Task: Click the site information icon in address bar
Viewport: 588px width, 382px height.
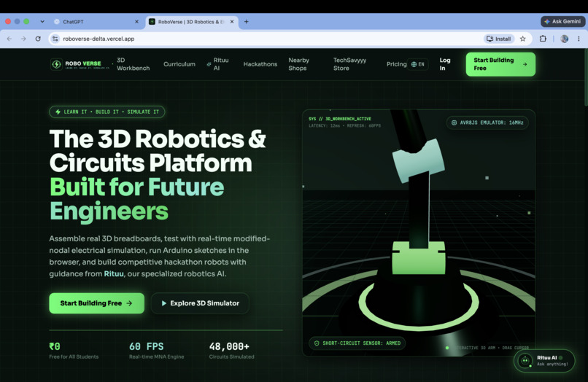Action: coord(55,39)
